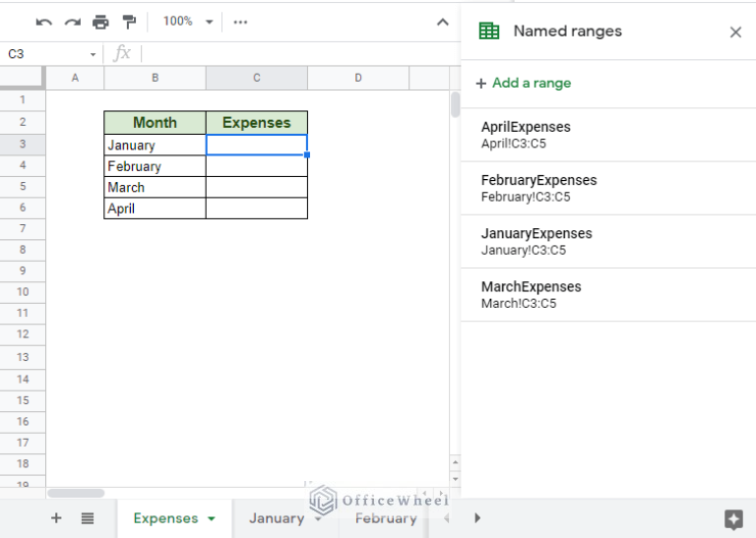Close the Named ranges panel
The width and height of the screenshot is (756, 538).
click(x=735, y=32)
